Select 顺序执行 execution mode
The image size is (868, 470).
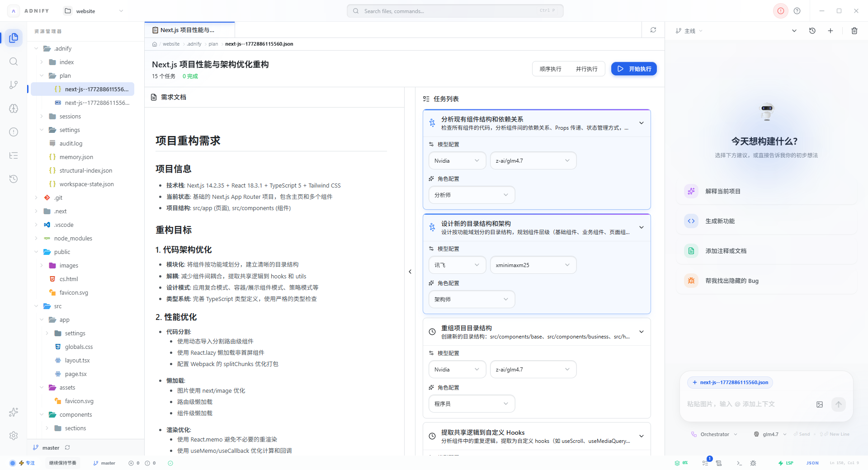(x=550, y=69)
